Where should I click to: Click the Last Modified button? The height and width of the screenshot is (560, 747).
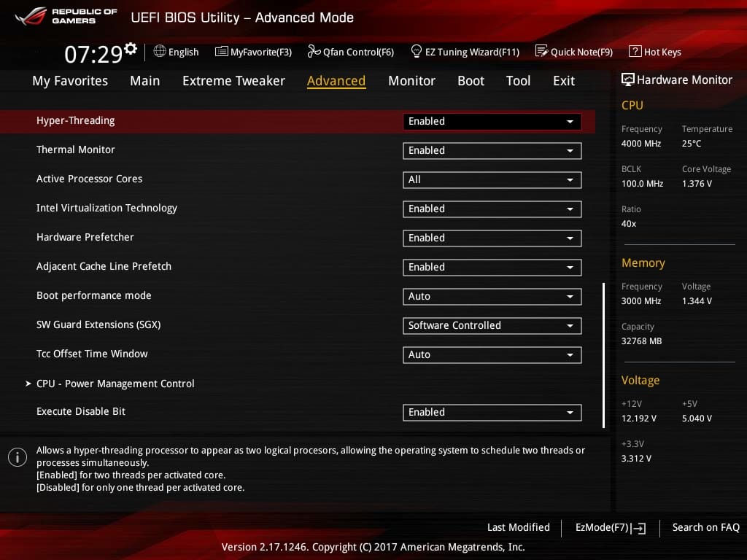coord(518,527)
